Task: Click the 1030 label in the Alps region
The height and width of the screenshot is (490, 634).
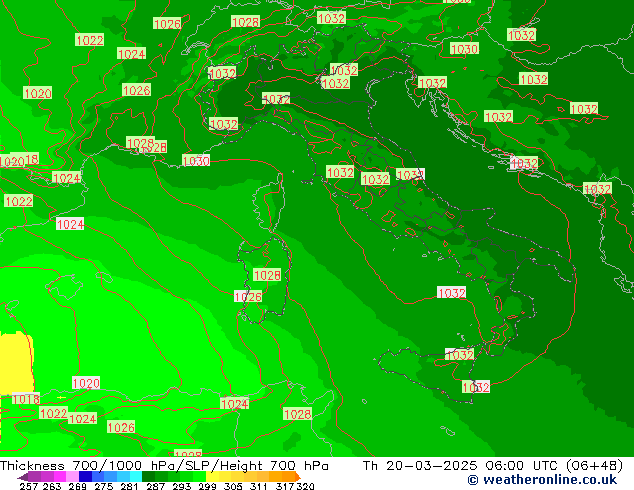Action: coord(464,49)
